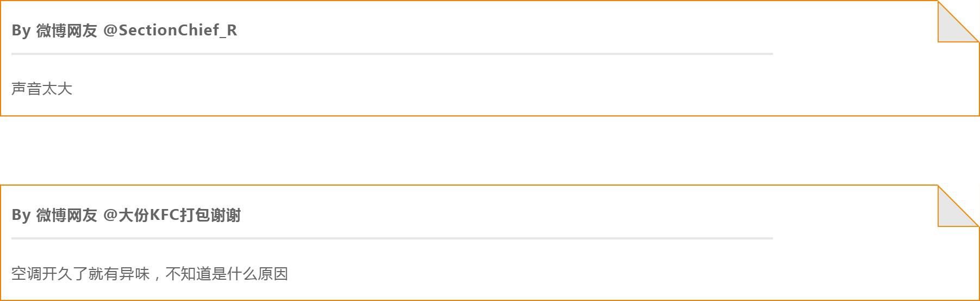Click 微博网友 label in the first card
This screenshot has width=980, height=301.
tap(66, 30)
